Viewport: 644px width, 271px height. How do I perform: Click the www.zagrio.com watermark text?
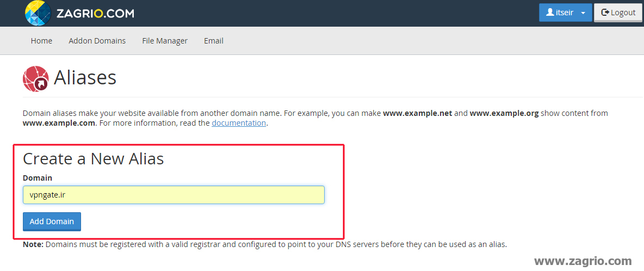click(583, 261)
